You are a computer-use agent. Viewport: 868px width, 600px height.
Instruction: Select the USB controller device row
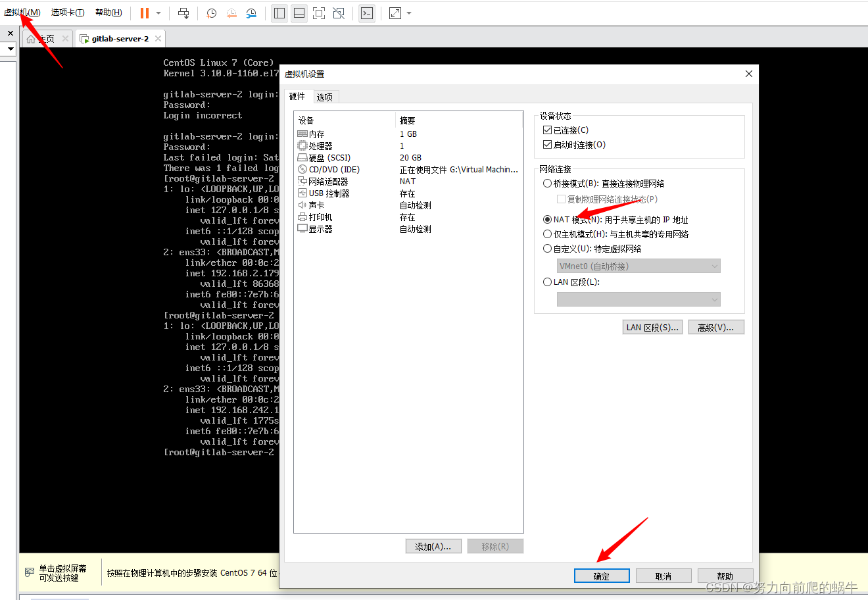(408, 193)
